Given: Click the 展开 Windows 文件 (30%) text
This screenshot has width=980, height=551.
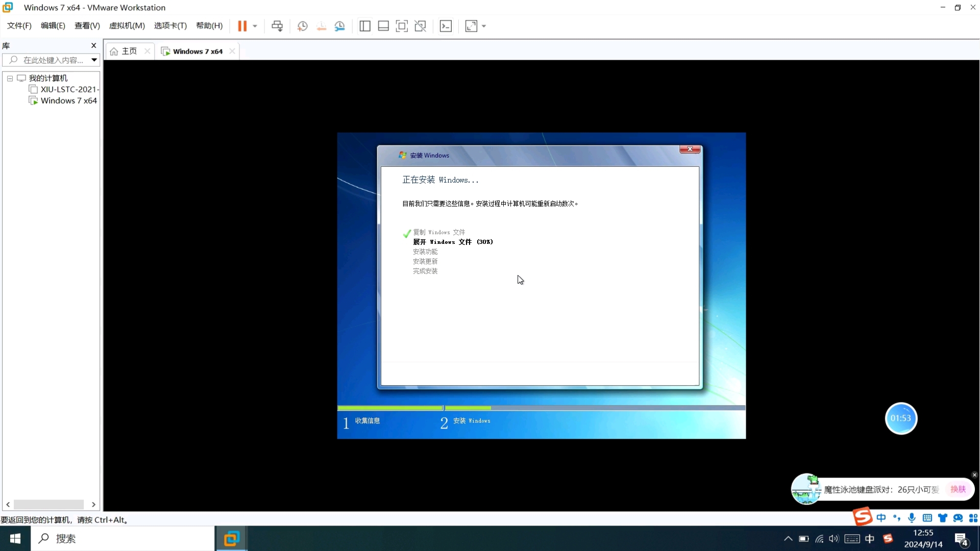Looking at the screenshot, I should point(453,242).
